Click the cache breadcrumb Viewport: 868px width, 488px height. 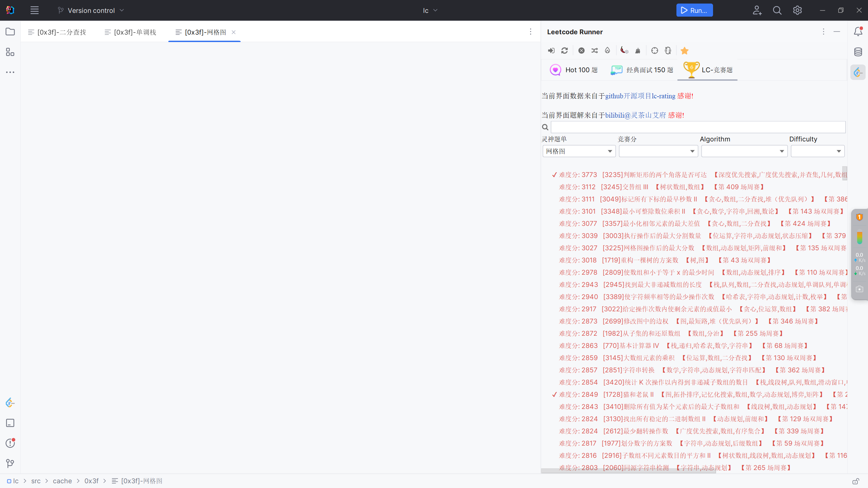click(x=62, y=481)
